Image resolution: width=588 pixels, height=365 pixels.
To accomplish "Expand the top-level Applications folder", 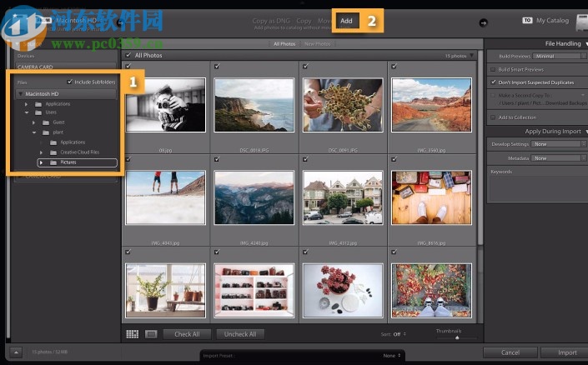I will [x=26, y=104].
